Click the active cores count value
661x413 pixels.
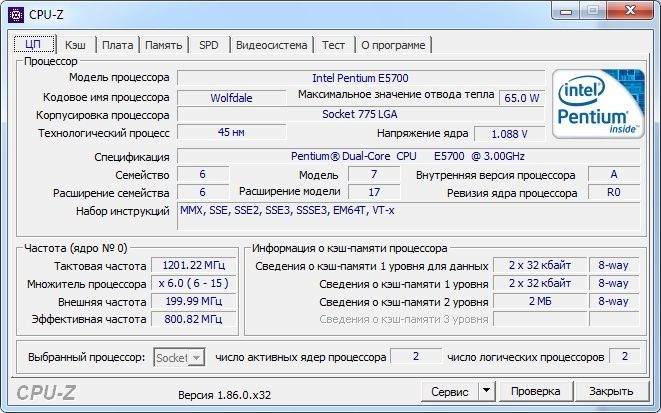(416, 356)
